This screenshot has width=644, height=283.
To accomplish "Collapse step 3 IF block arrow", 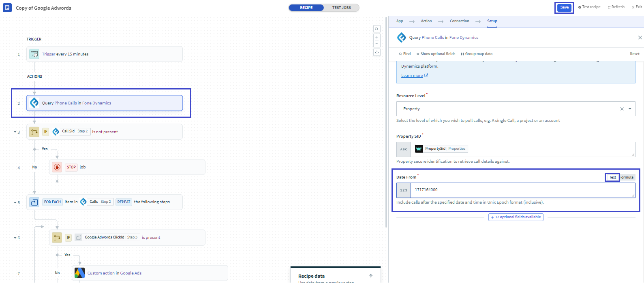I will point(15,132).
